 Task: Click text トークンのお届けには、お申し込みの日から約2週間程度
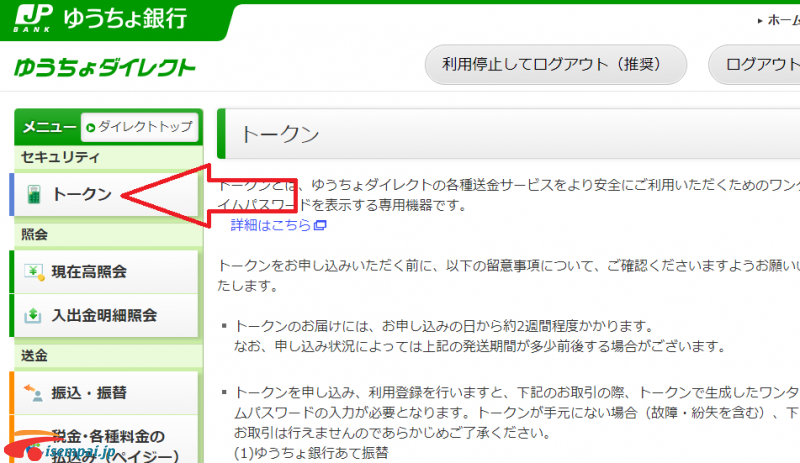[x=407, y=326]
